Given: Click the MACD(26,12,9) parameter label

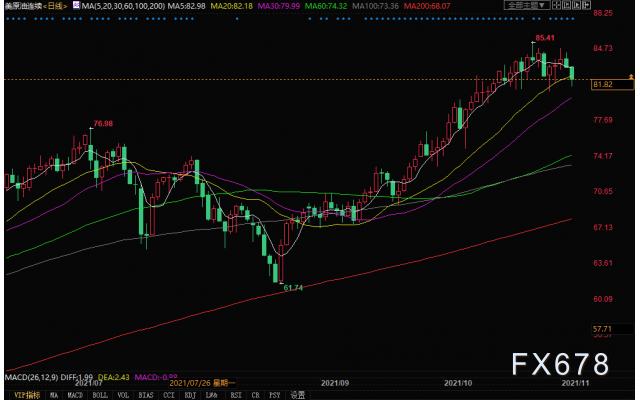Looking at the screenshot, I should click(x=31, y=377).
